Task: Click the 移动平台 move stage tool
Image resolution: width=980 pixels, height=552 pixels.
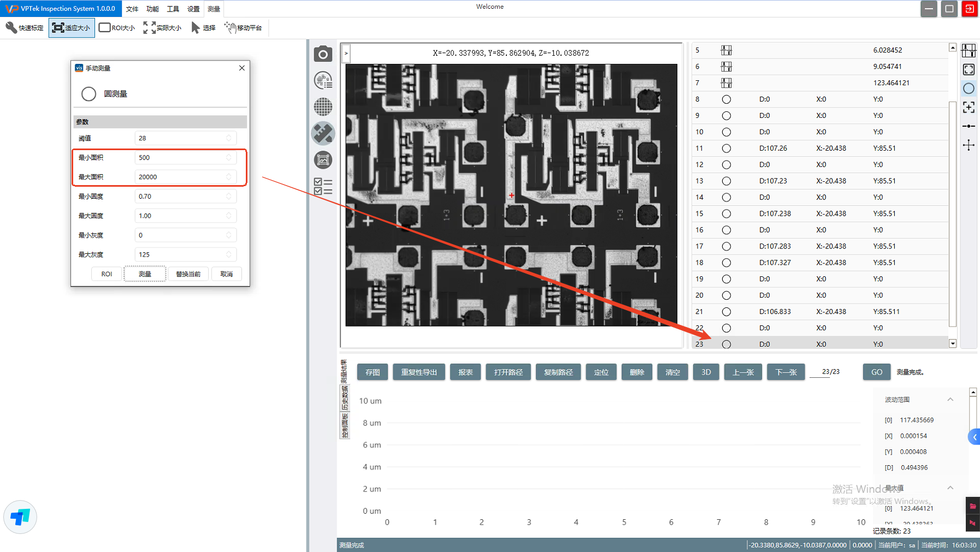Action: (244, 28)
